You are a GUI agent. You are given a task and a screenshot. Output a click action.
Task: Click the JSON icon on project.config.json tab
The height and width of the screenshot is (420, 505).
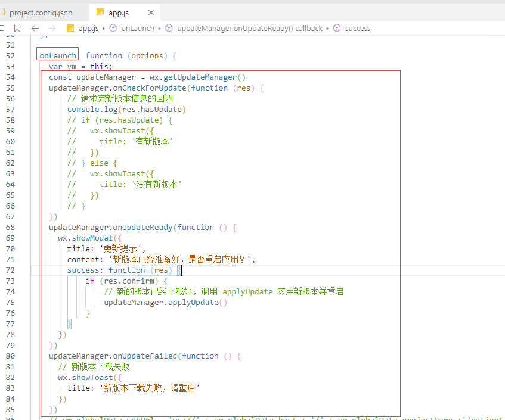click(x=3, y=13)
